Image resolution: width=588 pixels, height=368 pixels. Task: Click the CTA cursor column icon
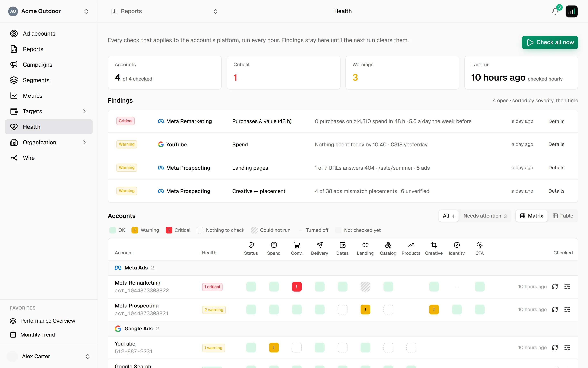pos(479,245)
